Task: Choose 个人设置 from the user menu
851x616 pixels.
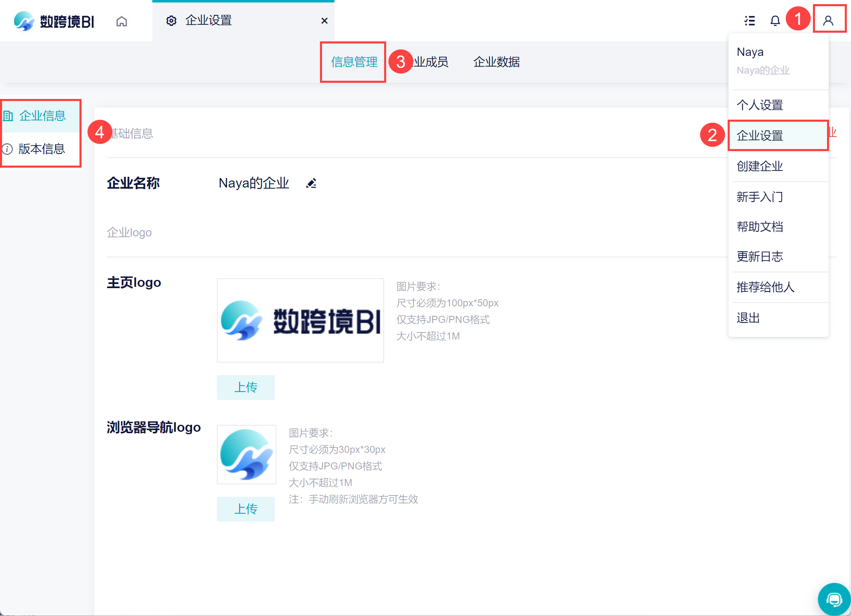Action: [760, 105]
